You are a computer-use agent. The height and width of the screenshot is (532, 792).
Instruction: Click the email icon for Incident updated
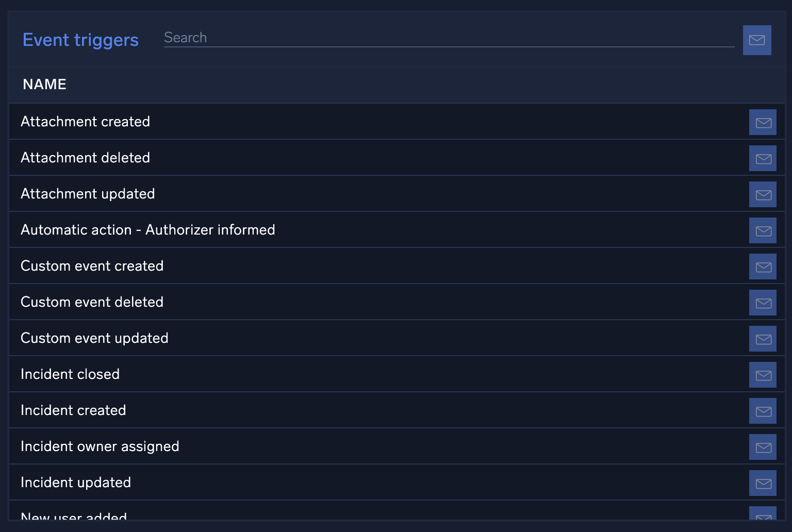pyautogui.click(x=763, y=483)
